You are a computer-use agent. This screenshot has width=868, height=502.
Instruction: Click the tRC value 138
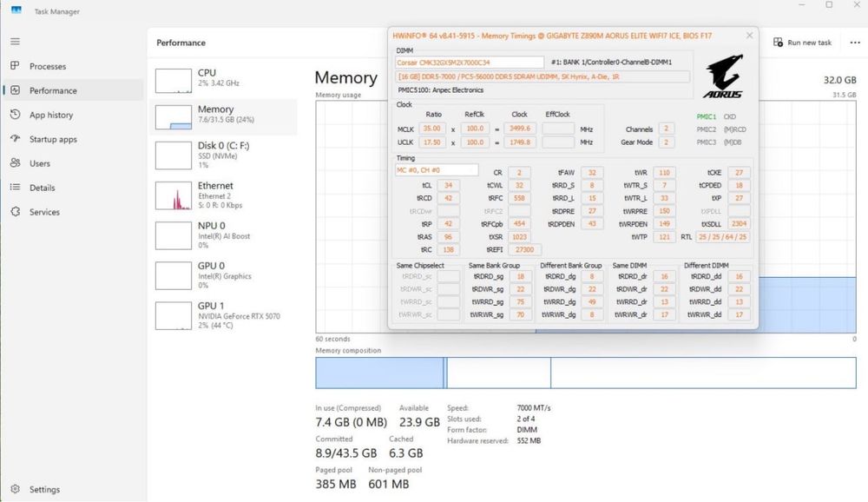pos(448,250)
